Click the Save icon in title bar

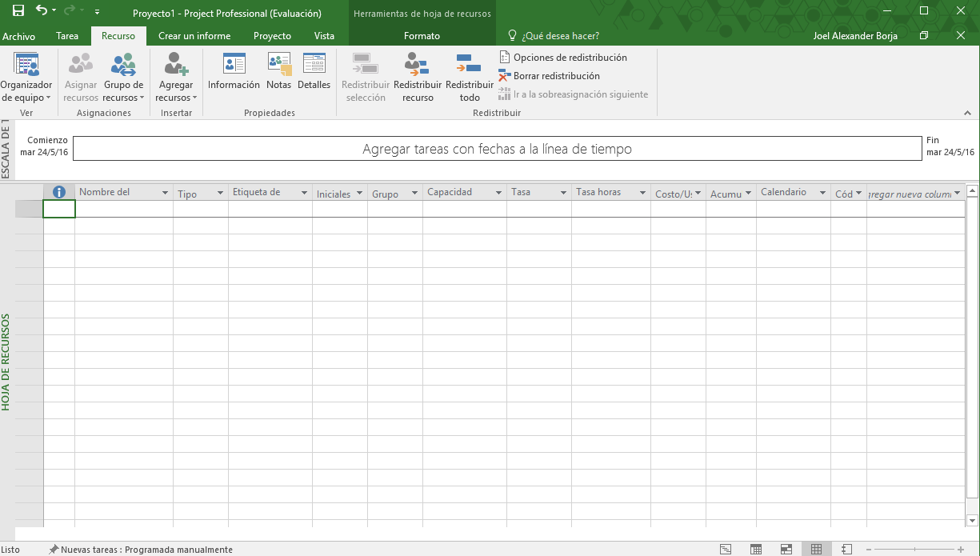pos(18,11)
